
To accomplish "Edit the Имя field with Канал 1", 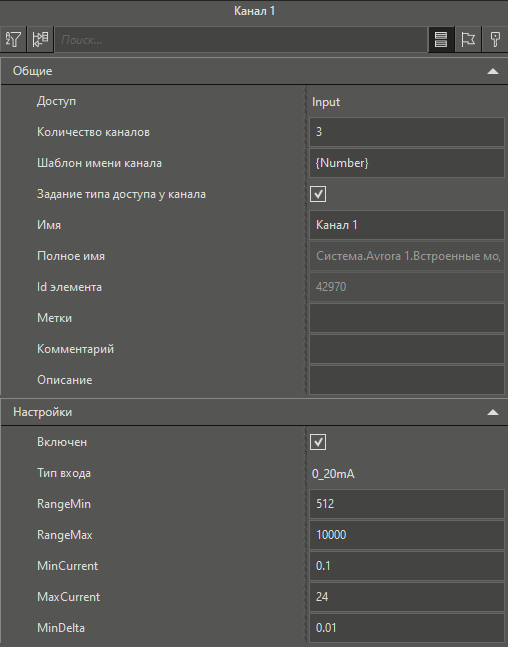I will pyautogui.click(x=407, y=225).
